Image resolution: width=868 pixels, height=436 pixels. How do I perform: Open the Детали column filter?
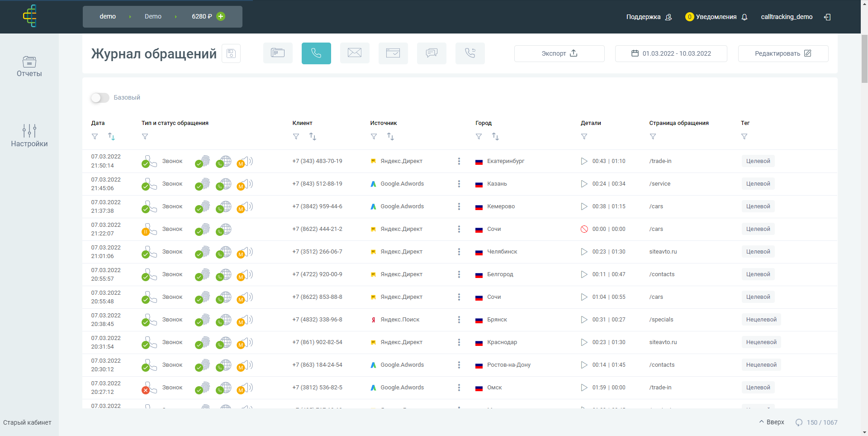[x=584, y=136]
